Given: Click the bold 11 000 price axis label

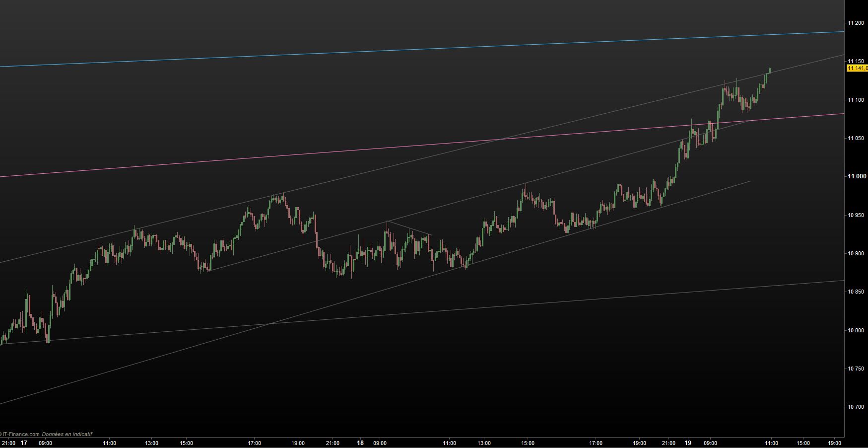Looking at the screenshot, I should (857, 176).
